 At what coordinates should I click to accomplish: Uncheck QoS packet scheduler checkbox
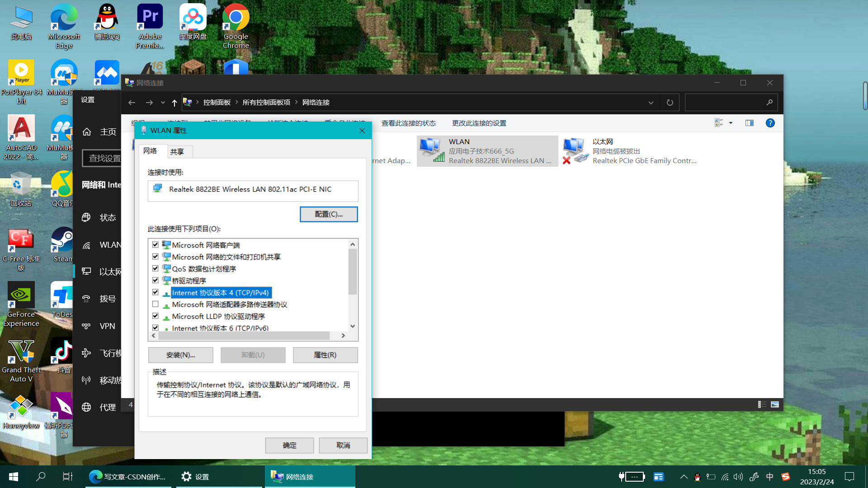coord(156,268)
